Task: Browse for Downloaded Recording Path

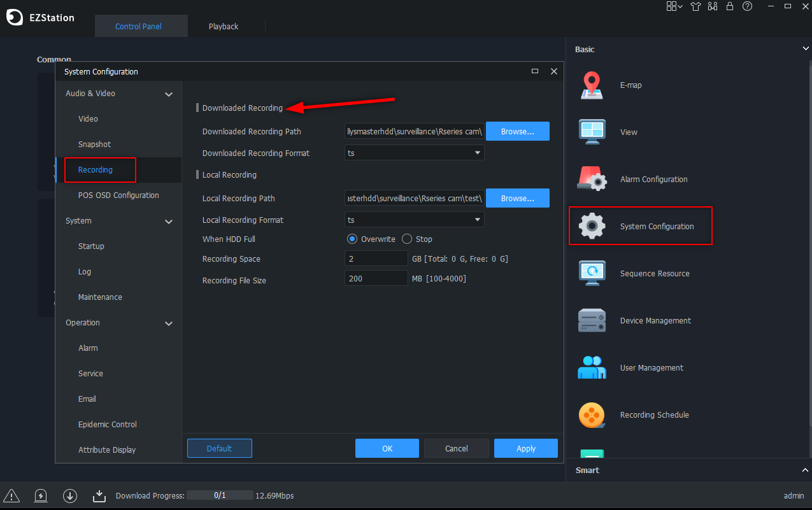Action: [517, 132]
